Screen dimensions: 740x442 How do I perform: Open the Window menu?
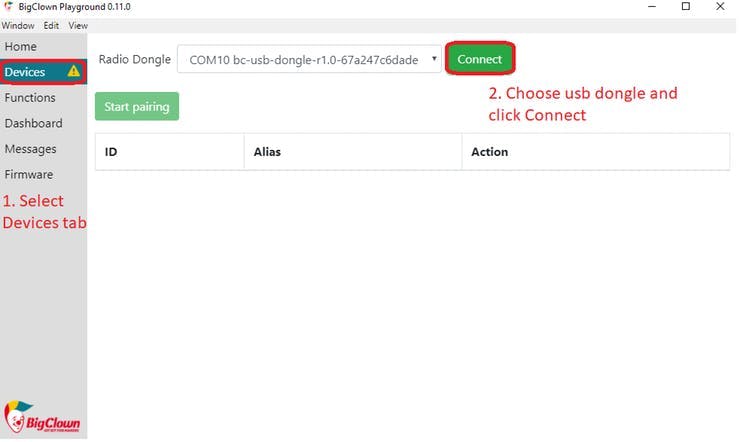point(17,25)
